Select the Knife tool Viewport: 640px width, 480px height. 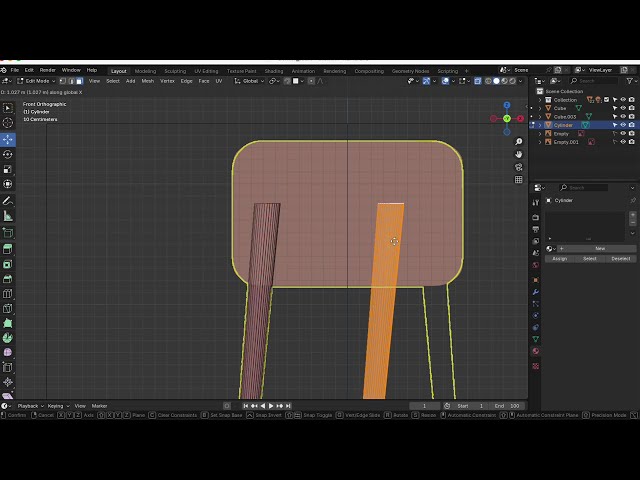point(8,308)
